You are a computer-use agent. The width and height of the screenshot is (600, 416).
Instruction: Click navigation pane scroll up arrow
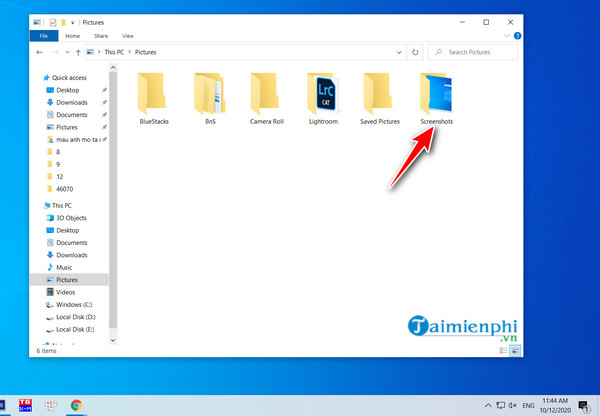pos(113,68)
